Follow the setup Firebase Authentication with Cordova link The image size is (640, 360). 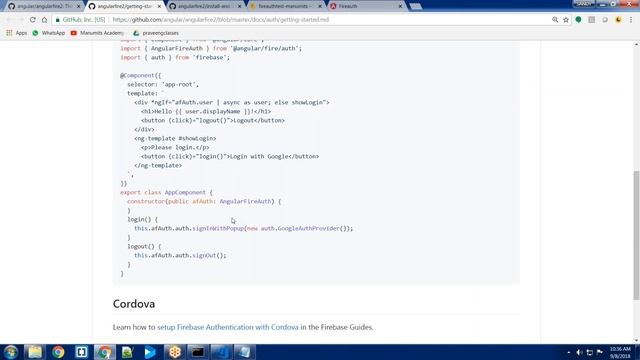click(228, 327)
